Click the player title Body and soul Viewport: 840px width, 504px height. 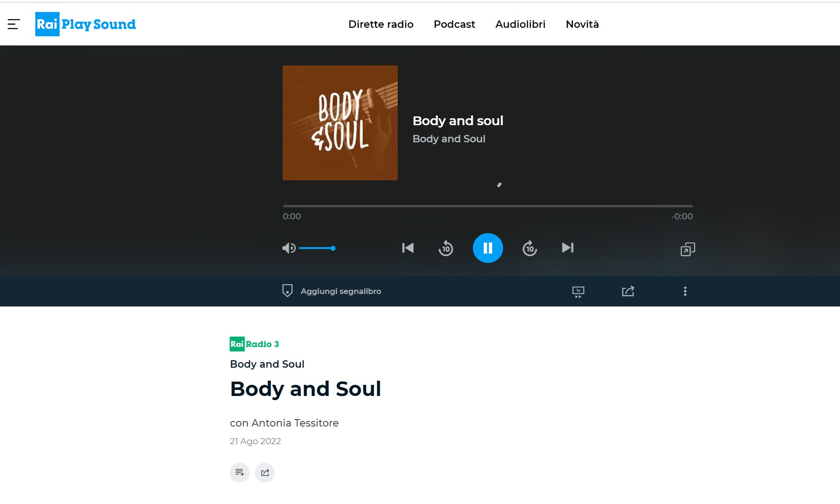coord(458,121)
